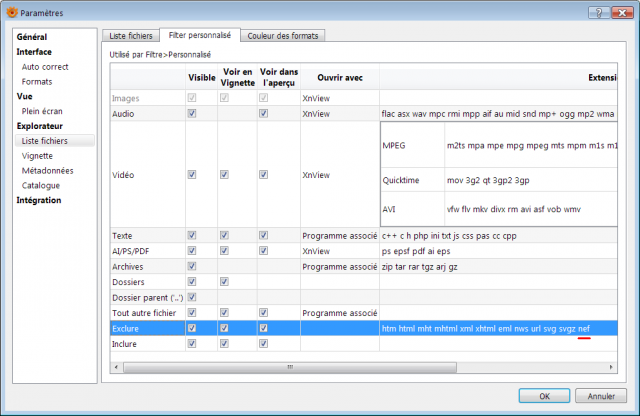Click the Ouvrir avec column header
Screen dimensions: 640x416
(x=340, y=77)
